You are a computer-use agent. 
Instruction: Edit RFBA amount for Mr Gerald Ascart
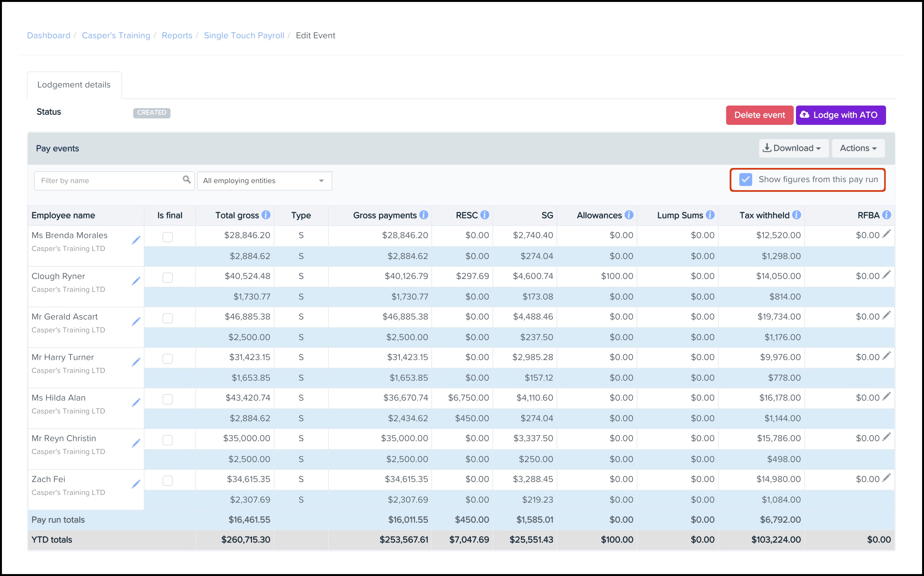(x=887, y=315)
